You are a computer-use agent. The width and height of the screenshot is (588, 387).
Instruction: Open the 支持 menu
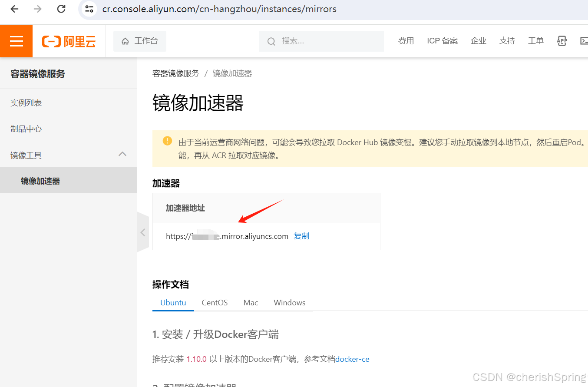point(507,41)
